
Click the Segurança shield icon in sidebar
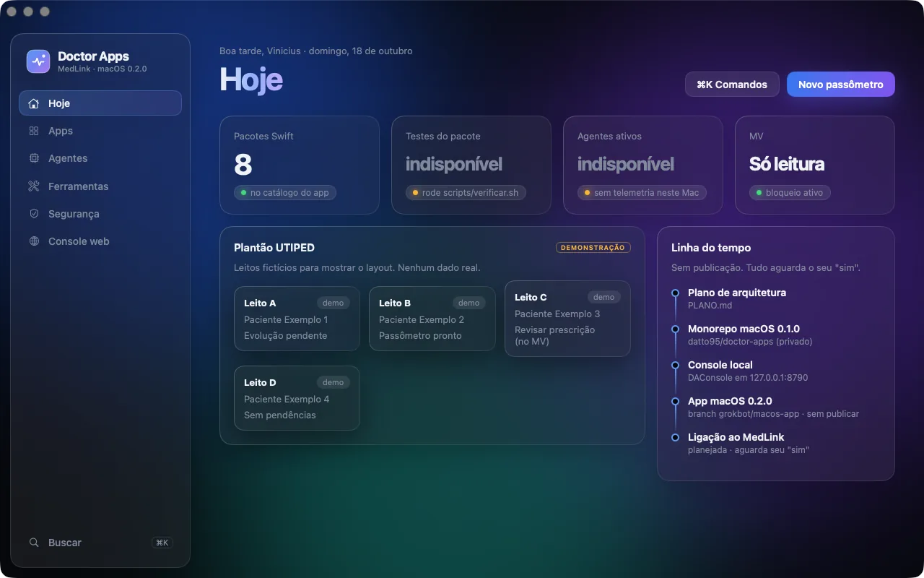(33, 214)
